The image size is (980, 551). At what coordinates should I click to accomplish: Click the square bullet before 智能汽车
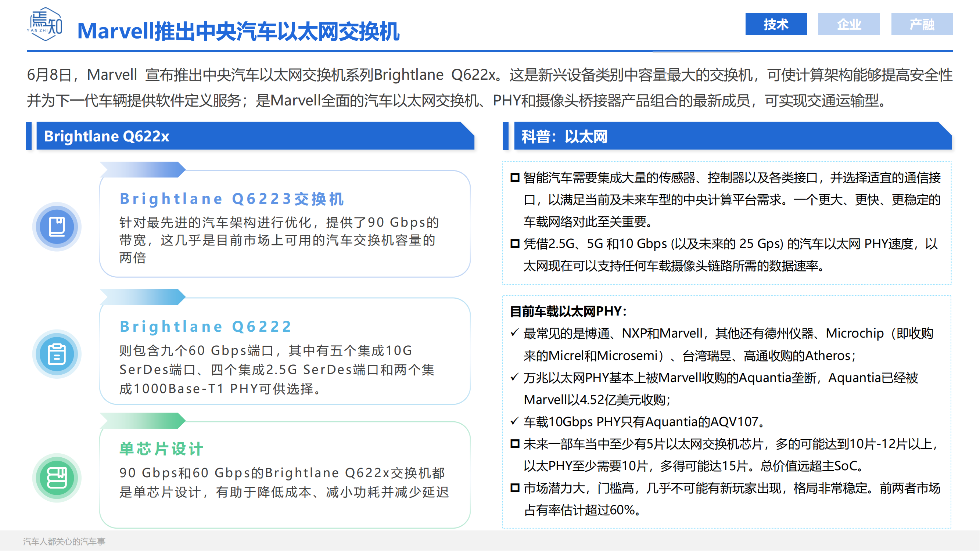[x=515, y=177]
